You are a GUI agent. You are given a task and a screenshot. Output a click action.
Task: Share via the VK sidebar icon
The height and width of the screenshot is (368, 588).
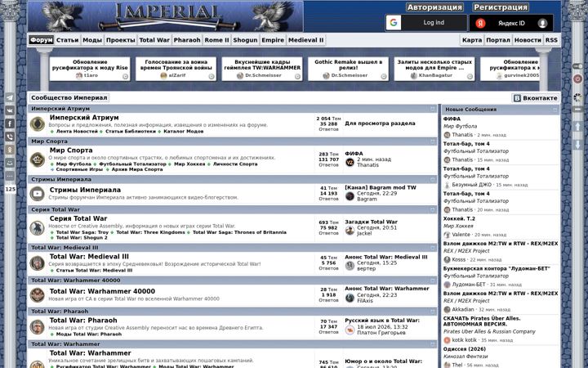pyautogui.click(x=10, y=110)
